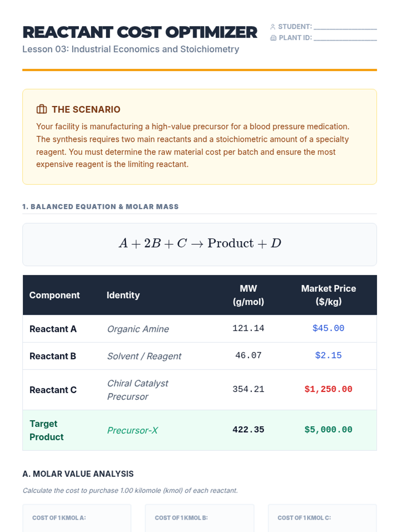Click the Identity column header

123,295
